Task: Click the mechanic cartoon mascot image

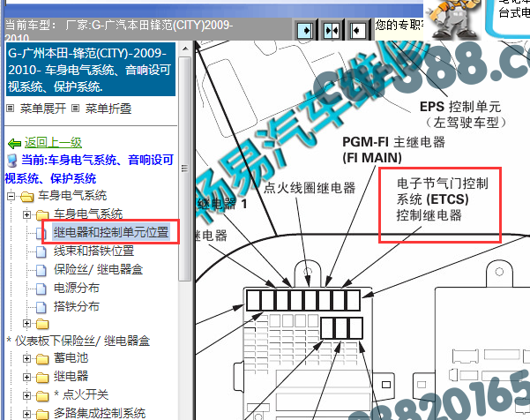Action: coord(452,19)
